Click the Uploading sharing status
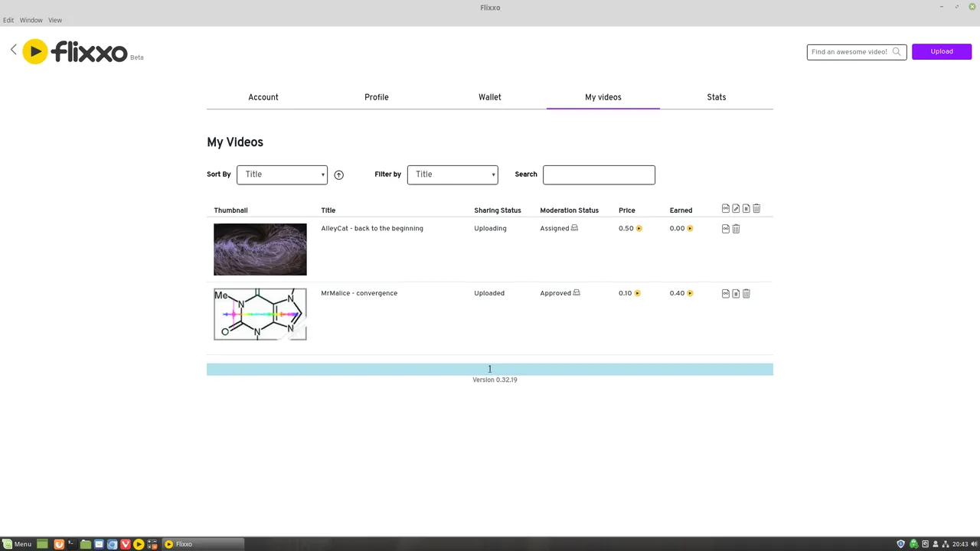 tap(490, 228)
